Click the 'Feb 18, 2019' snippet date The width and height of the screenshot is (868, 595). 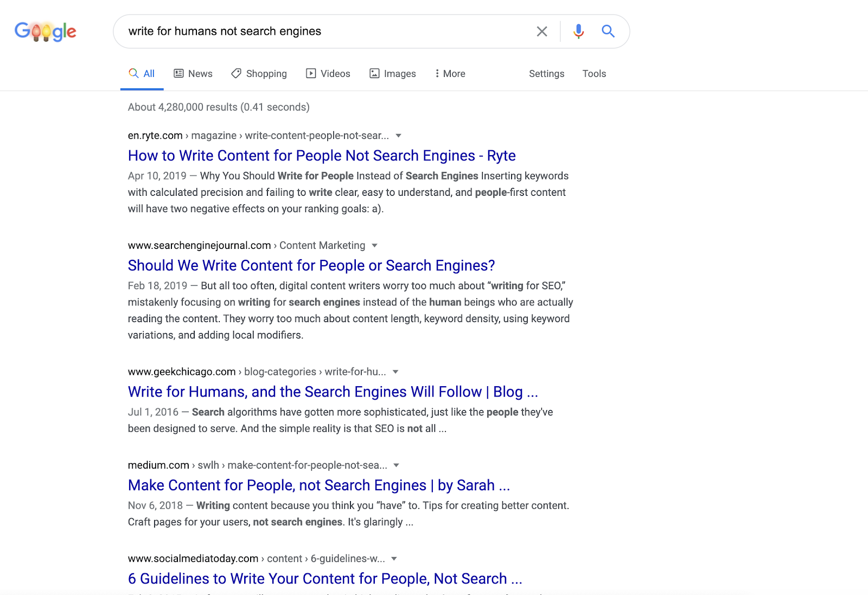tap(157, 286)
